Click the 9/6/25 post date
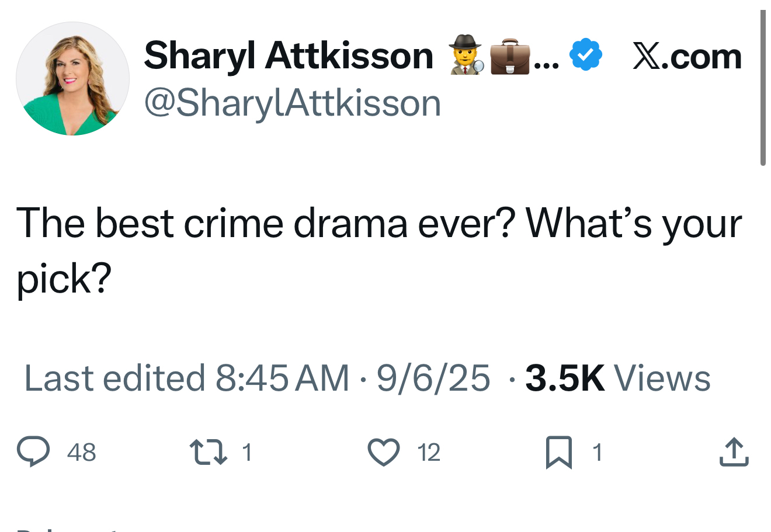771x532 pixels. point(433,378)
